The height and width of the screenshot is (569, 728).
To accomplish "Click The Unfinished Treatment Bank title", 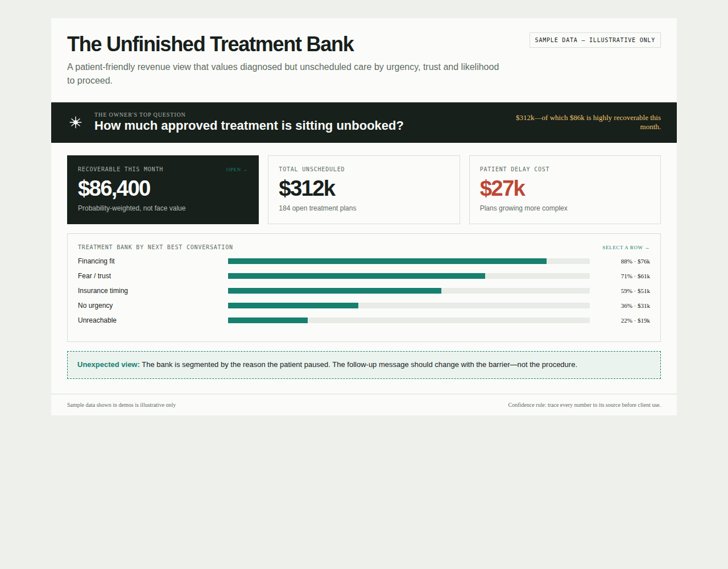I will click(x=210, y=44).
